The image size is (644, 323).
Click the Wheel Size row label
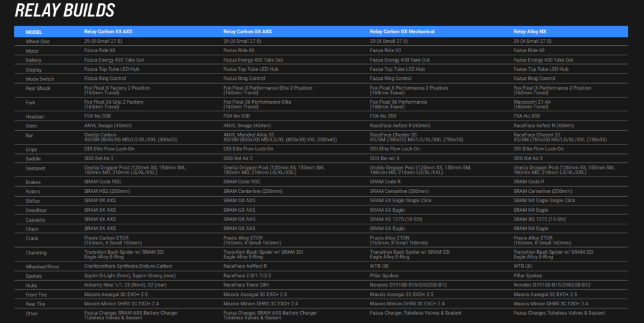point(38,41)
